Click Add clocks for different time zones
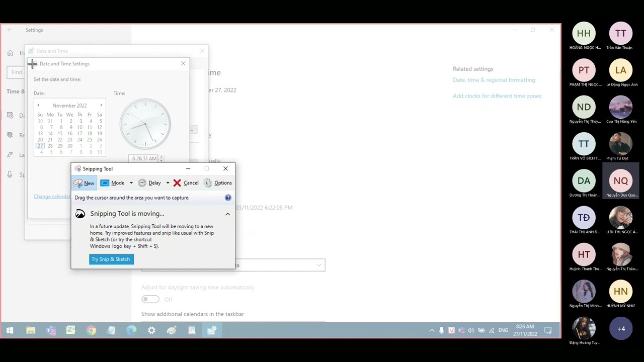 tap(497, 96)
